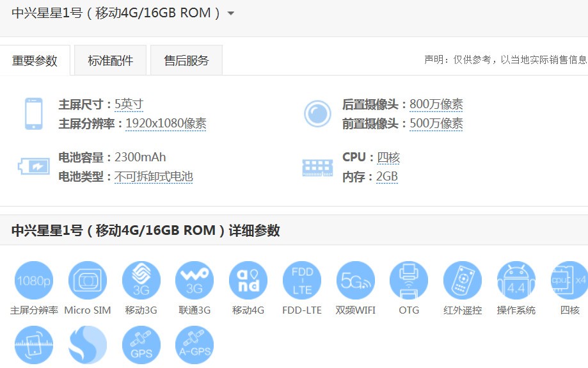The height and width of the screenshot is (368, 588).
Task: Click the camera lens icon beside 后置摄像头
Action: point(317,114)
